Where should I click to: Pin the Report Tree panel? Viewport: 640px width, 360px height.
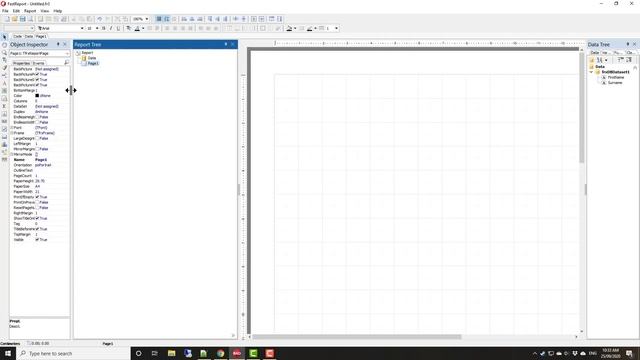[x=226, y=44]
